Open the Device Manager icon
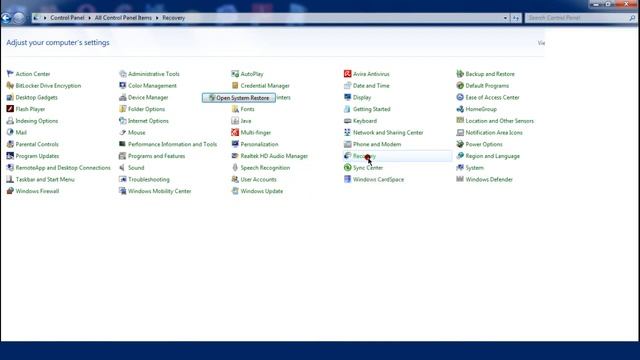The width and height of the screenshot is (640, 360). (122, 98)
